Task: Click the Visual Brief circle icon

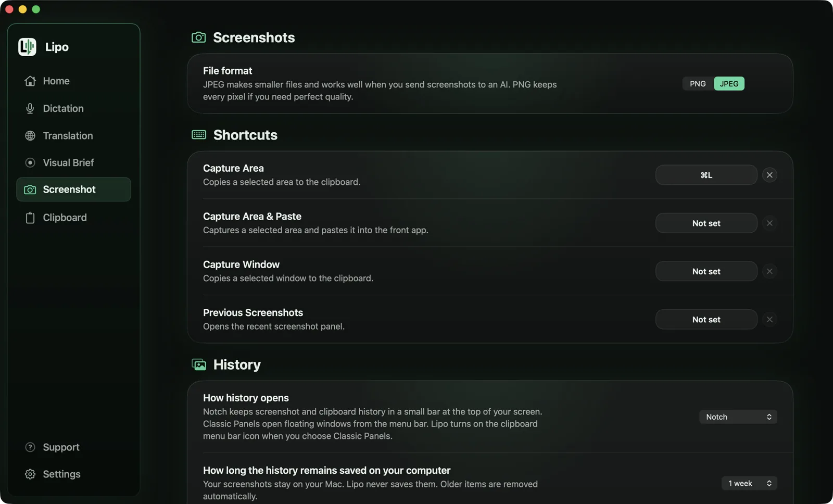Action: pyautogui.click(x=30, y=163)
